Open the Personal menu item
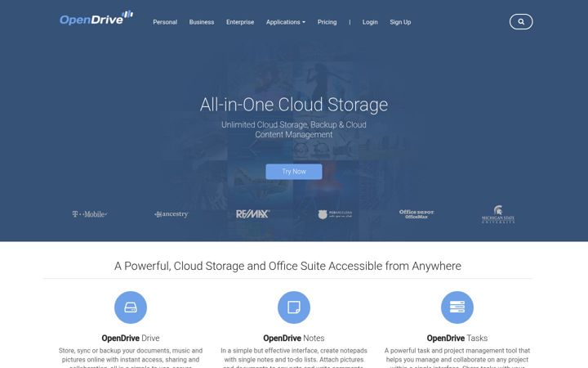 165,22
